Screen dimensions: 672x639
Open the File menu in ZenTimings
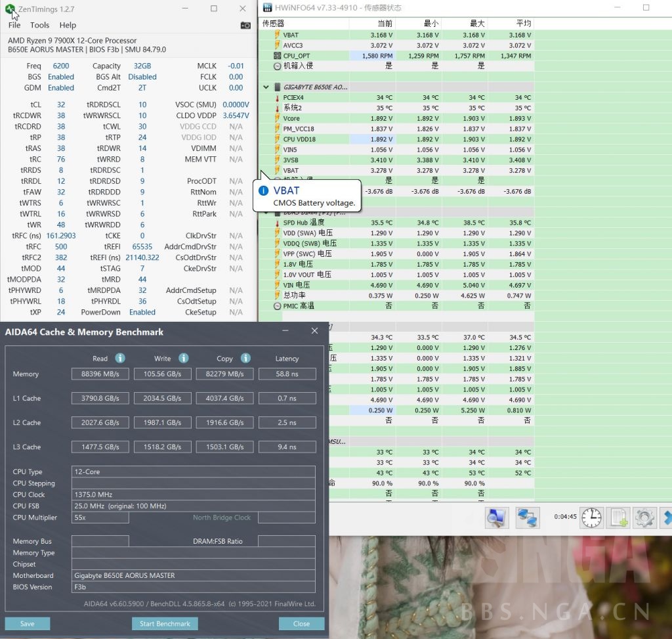point(14,25)
